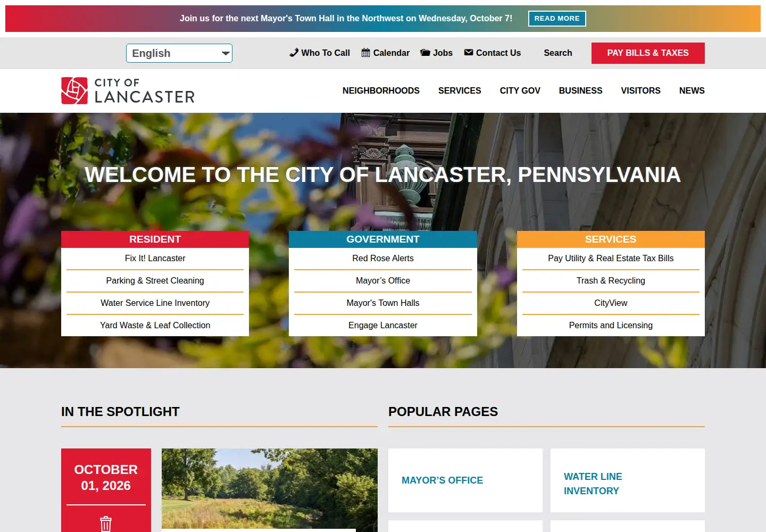Open Mayor's Town Halls link

[383, 303]
